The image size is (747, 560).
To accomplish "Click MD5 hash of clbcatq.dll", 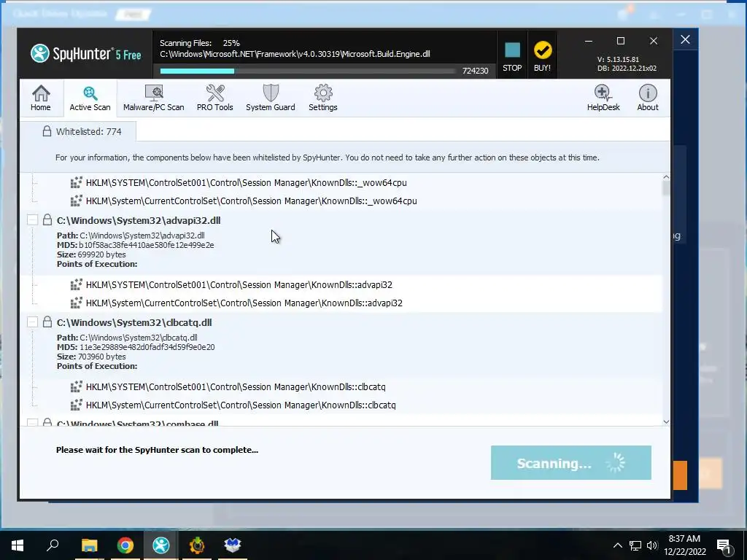I will (147, 346).
